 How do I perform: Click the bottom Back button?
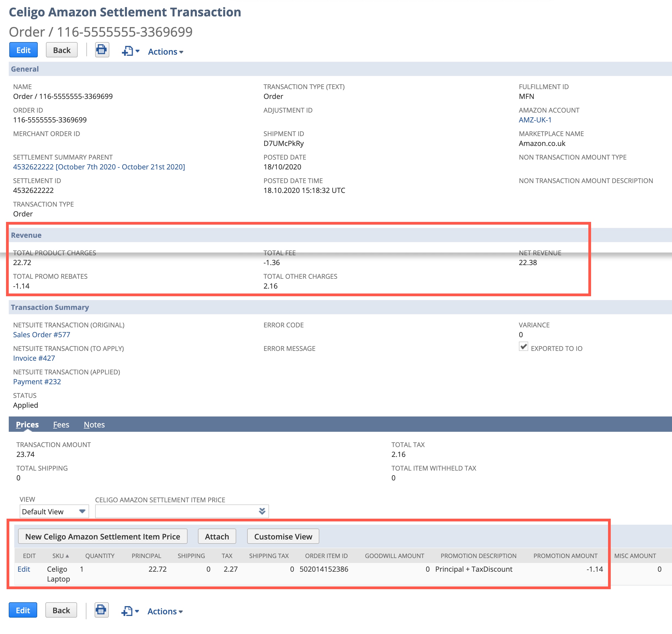[x=61, y=610]
